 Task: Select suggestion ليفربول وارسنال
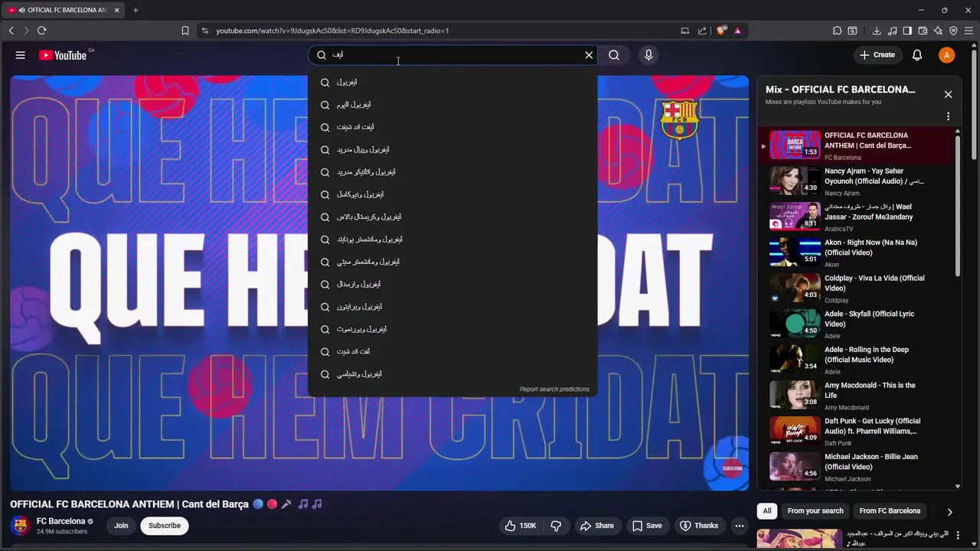point(452,284)
